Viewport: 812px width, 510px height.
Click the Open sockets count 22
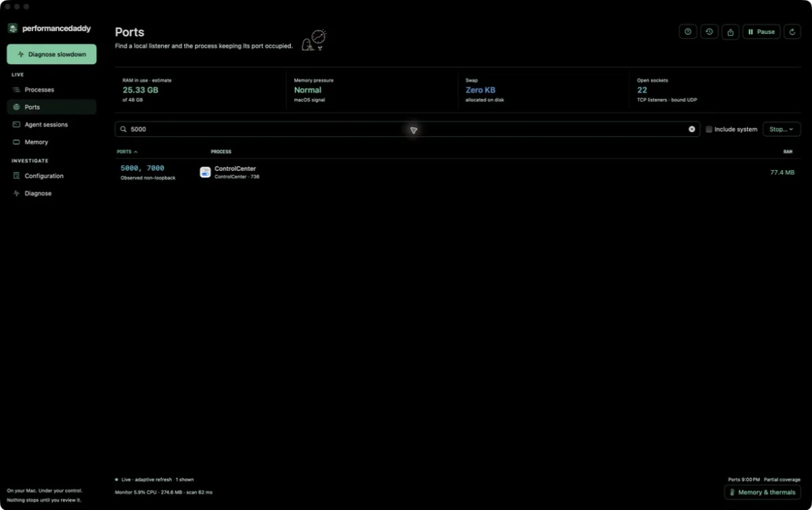pos(642,90)
